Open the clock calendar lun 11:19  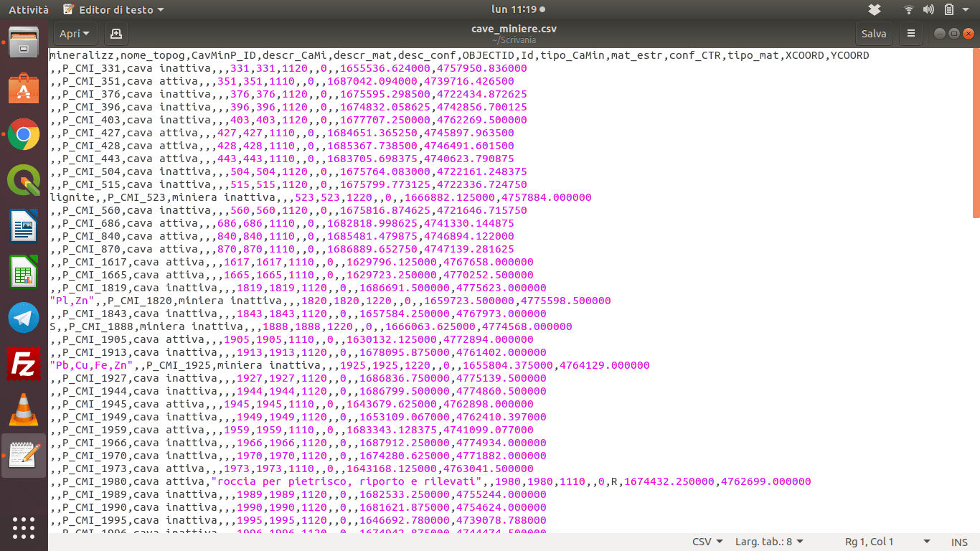[518, 9]
